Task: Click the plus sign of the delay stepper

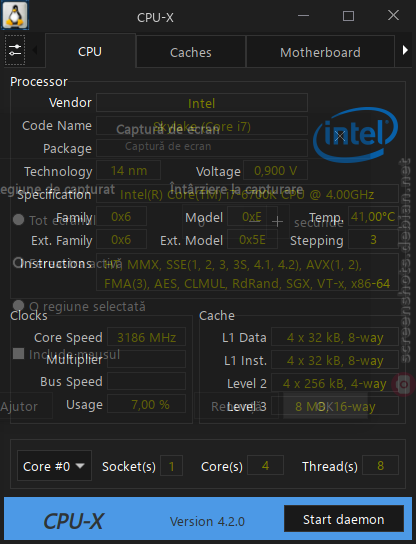Action: pyautogui.click(x=277, y=221)
